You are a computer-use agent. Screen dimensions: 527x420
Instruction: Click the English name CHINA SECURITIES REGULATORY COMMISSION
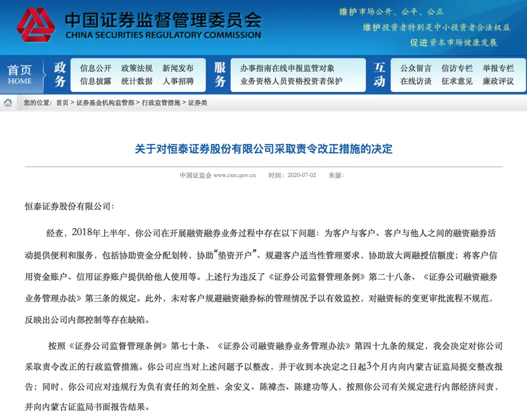point(163,35)
